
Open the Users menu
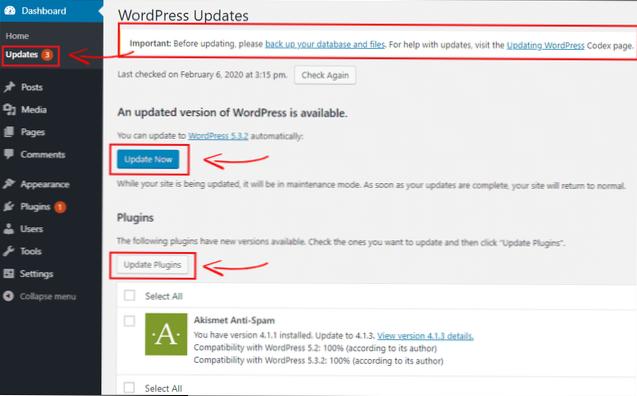tap(31, 229)
